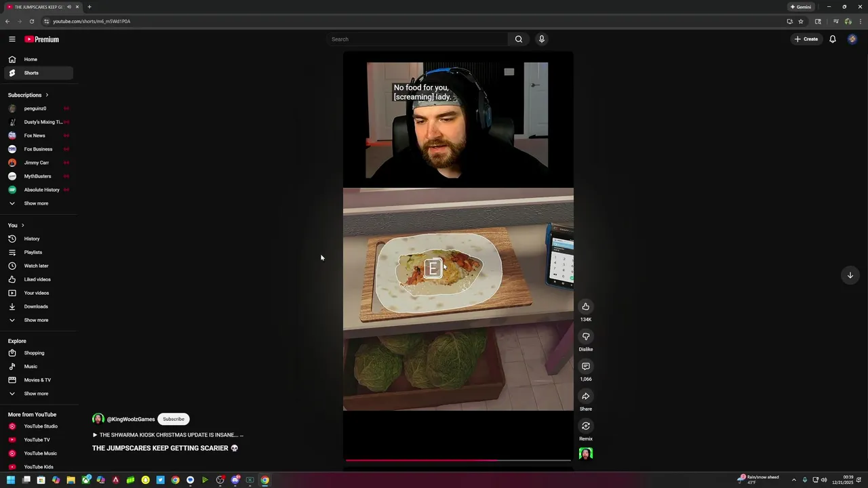This screenshot has width=868, height=488.
Task: Select Shorts in the sidebar
Action: (x=39, y=73)
